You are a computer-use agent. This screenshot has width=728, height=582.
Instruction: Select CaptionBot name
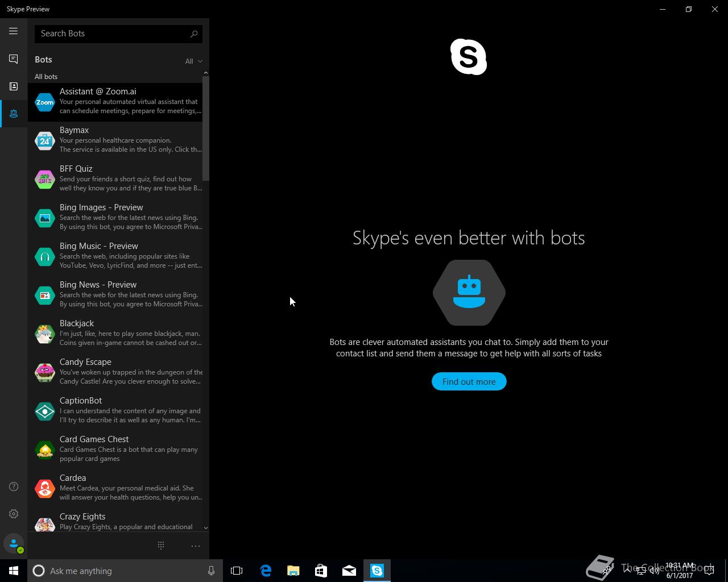[81, 400]
